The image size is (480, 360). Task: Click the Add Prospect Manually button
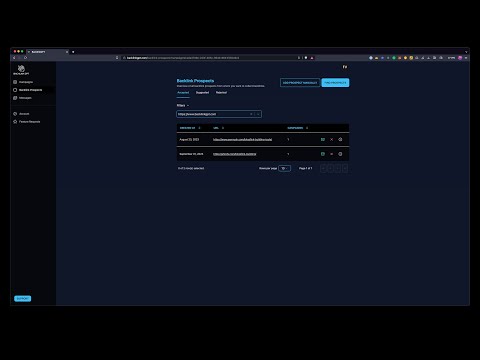point(300,83)
